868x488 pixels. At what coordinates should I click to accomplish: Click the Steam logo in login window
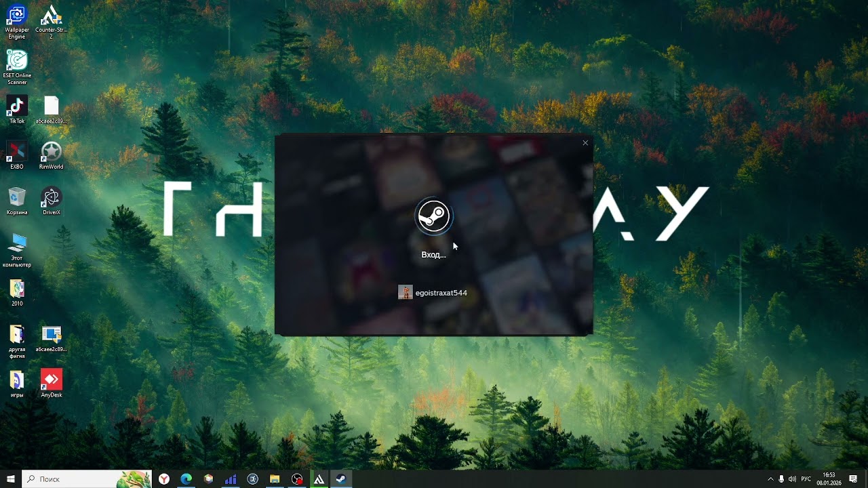coord(433,217)
